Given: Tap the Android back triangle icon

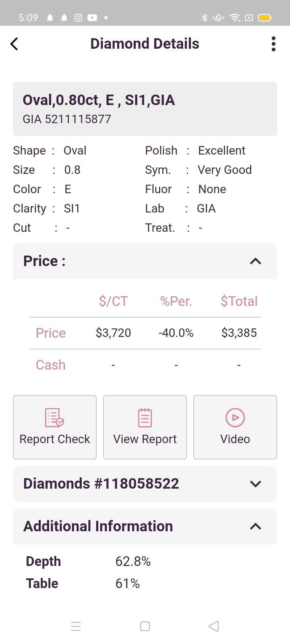Looking at the screenshot, I should pyautogui.click(x=214, y=626).
